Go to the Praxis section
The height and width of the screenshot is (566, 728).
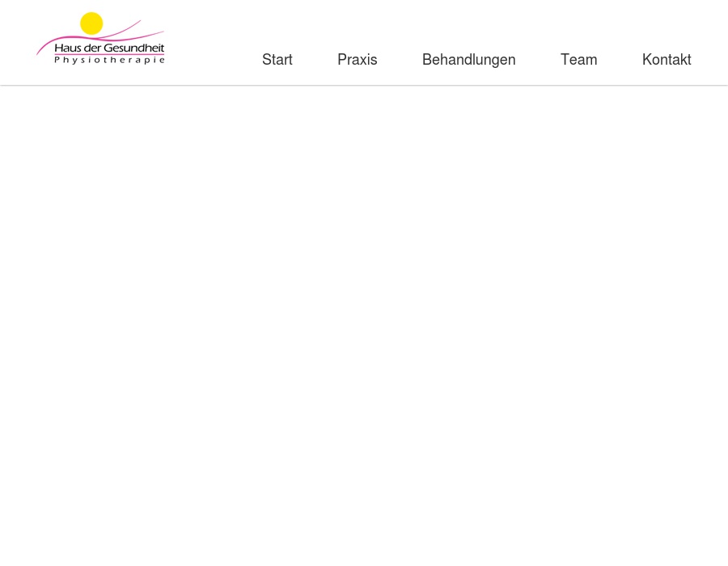click(x=357, y=60)
